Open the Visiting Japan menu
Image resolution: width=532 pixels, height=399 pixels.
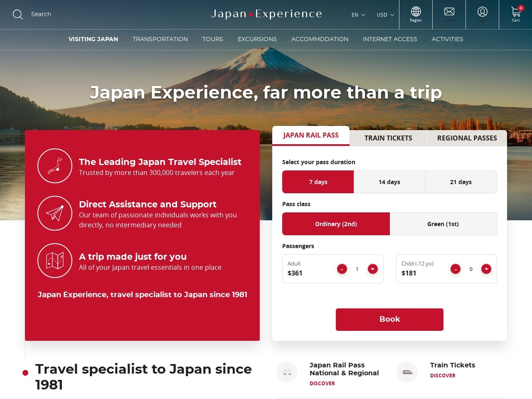(93, 39)
